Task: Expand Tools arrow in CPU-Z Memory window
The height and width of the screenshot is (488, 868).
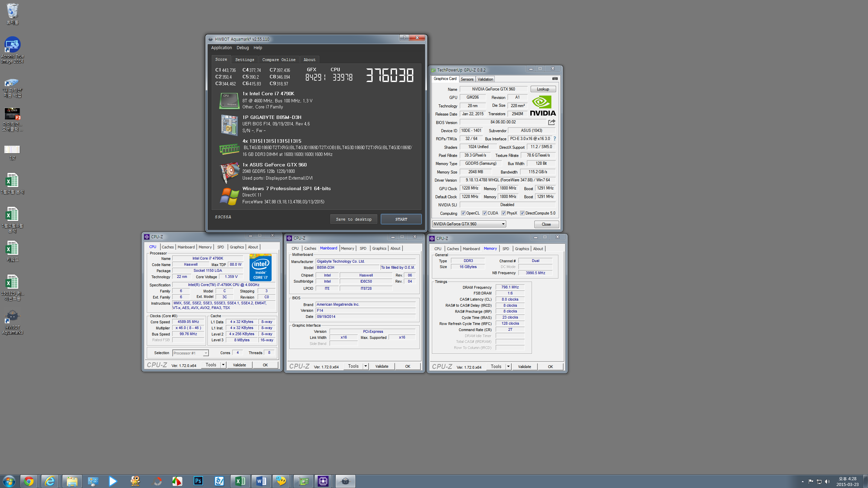Action: point(508,367)
